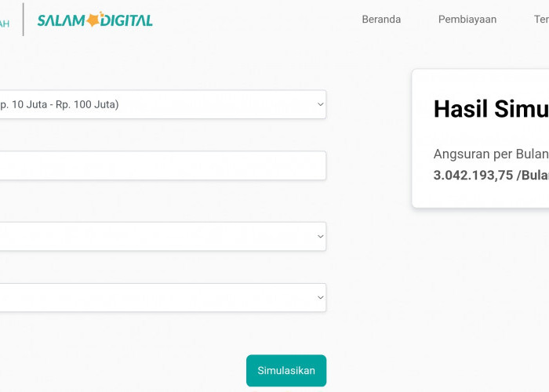Click the Angsuran per Bulan label
The image size is (549, 392).
tap(491, 154)
